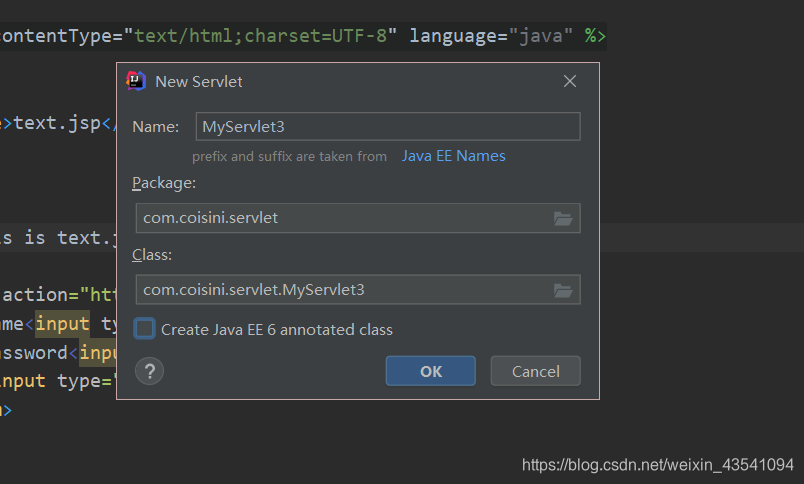Browse classes with the Class folder icon
This screenshot has height=484, width=804.
(x=563, y=290)
